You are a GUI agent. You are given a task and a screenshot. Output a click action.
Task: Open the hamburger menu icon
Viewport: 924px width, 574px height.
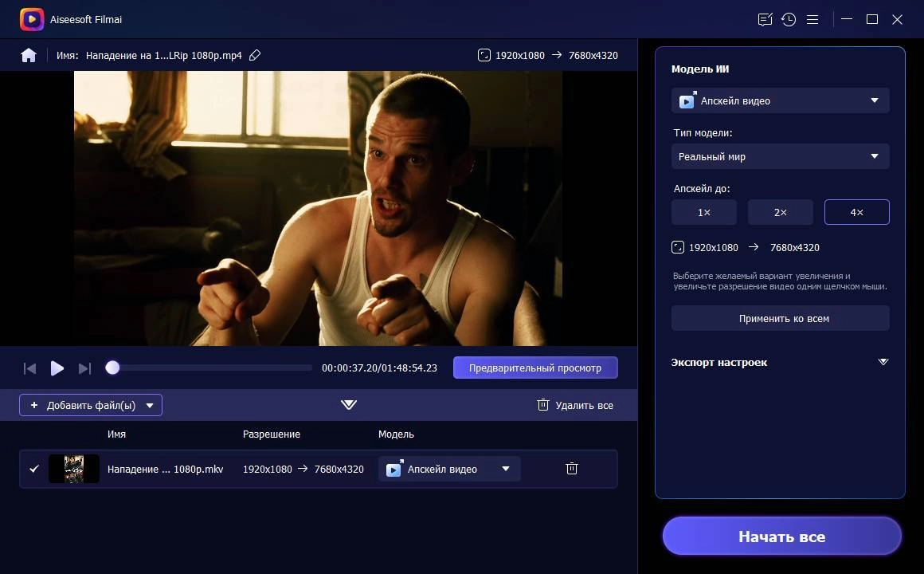pyautogui.click(x=812, y=19)
